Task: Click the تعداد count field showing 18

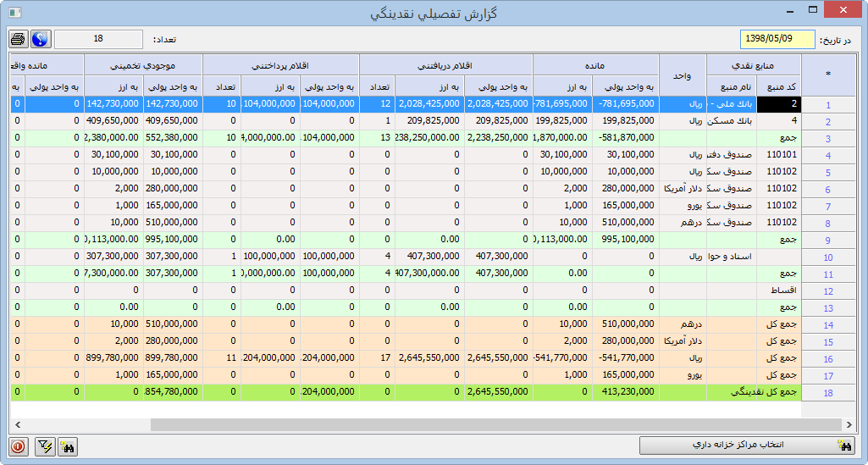Action: tap(98, 40)
